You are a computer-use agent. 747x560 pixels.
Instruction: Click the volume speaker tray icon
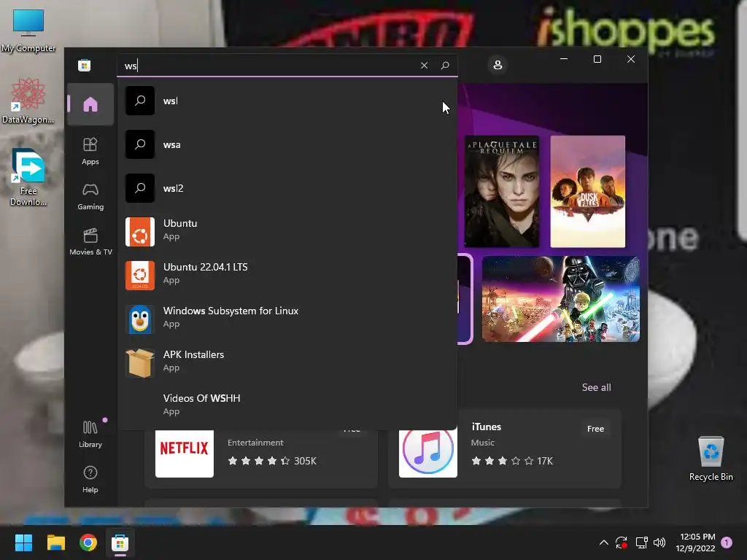click(659, 542)
